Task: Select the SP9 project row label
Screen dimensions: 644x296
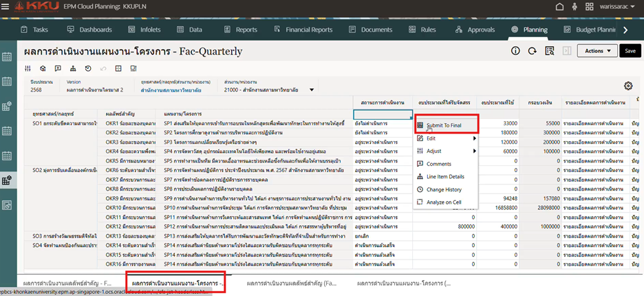Action: [x=255, y=198]
